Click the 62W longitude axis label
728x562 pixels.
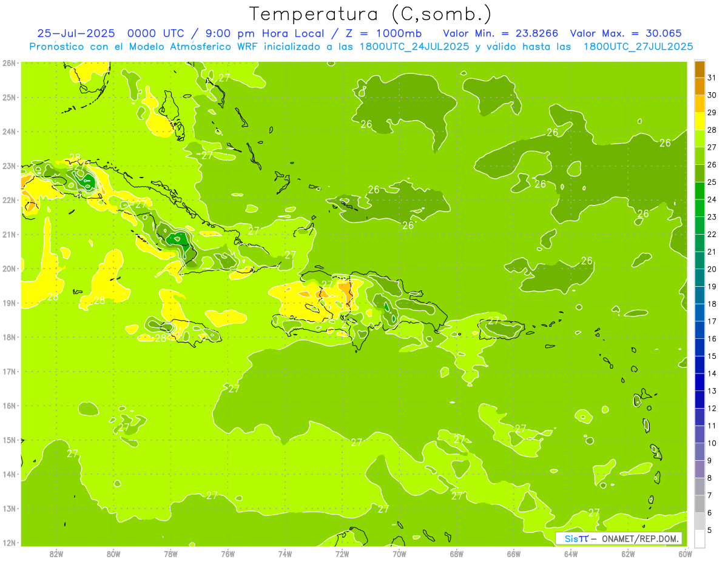point(629,553)
